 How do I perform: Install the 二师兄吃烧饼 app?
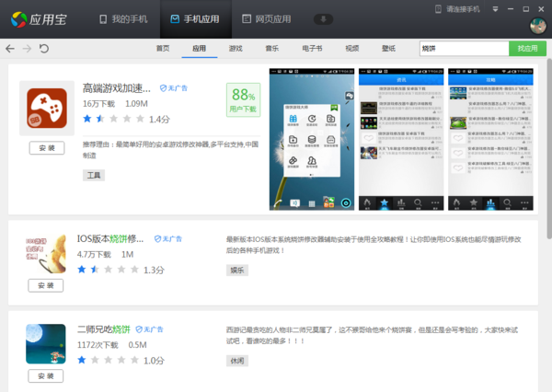pos(46,375)
